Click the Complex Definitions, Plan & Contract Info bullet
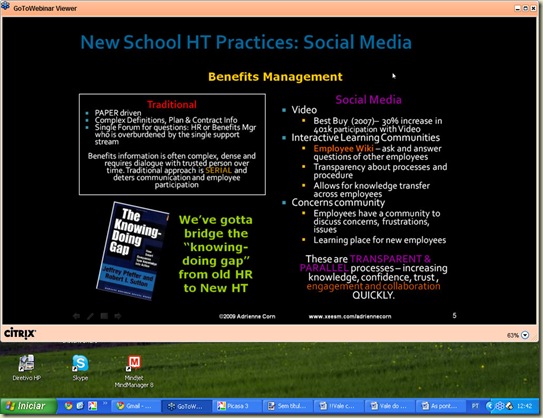 pos(166,120)
